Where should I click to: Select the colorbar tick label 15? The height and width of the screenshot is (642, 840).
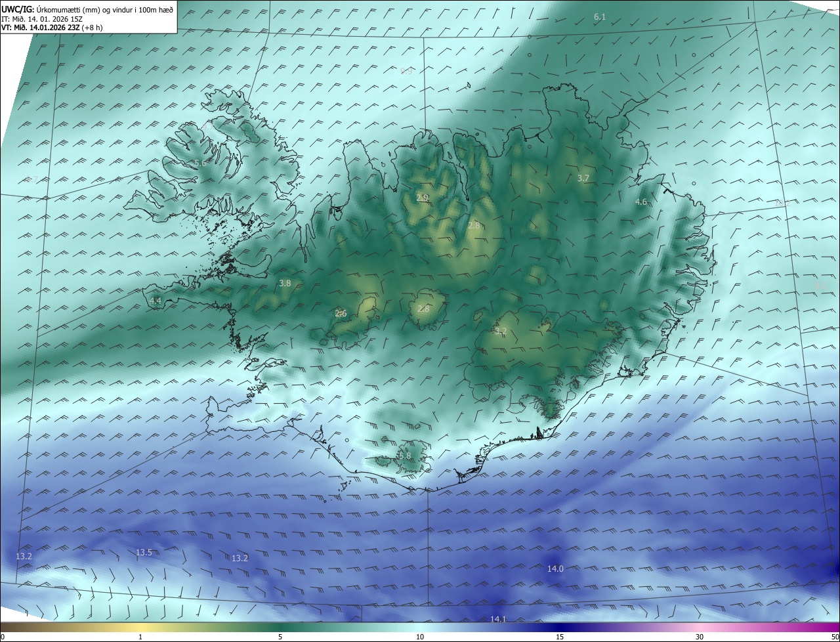[x=560, y=637]
